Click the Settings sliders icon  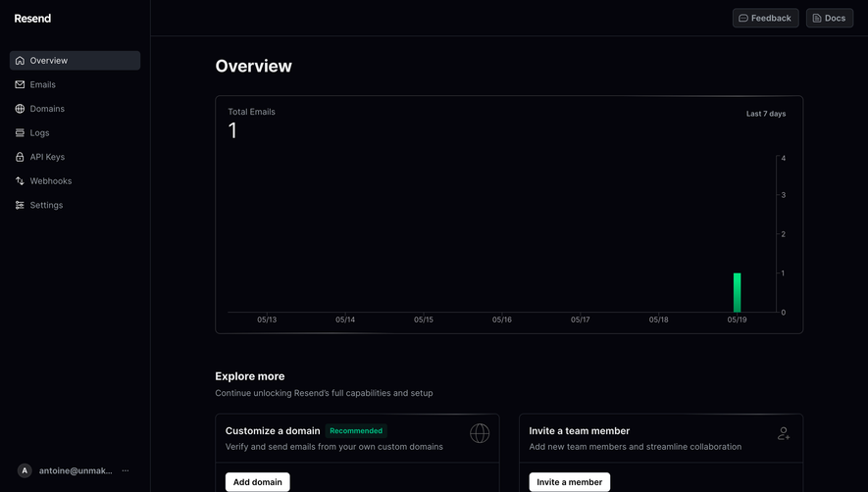20,205
